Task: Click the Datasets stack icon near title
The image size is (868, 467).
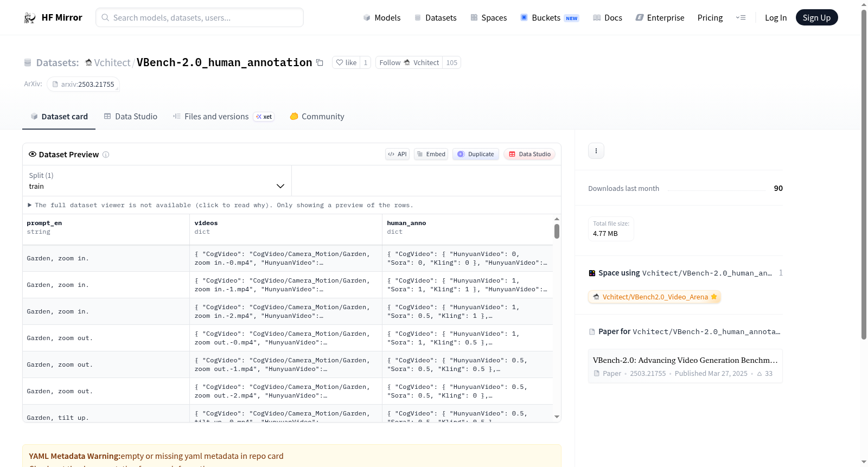Action: [x=28, y=63]
